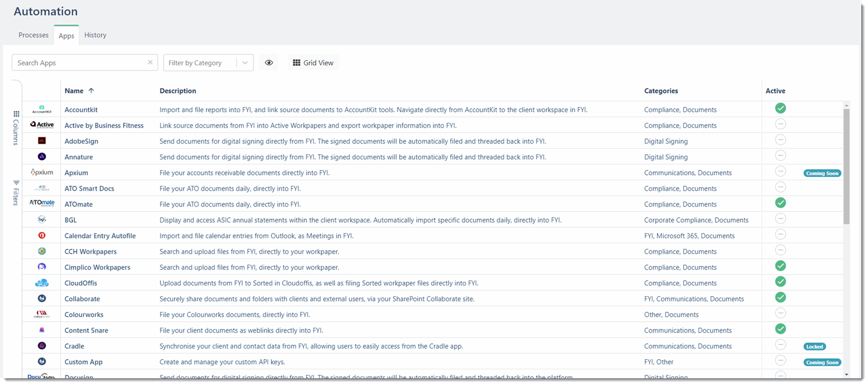Click the Custom App logo
The height and width of the screenshot is (385, 868).
[x=42, y=361]
